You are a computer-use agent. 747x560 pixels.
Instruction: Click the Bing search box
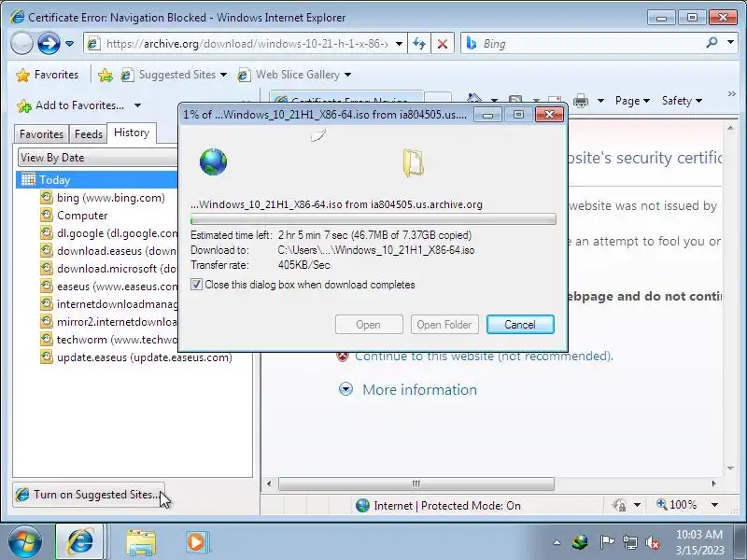pos(581,44)
